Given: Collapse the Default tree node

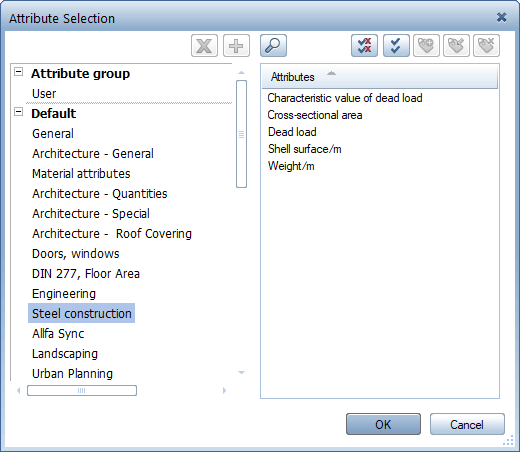Looking at the screenshot, I should (19, 112).
